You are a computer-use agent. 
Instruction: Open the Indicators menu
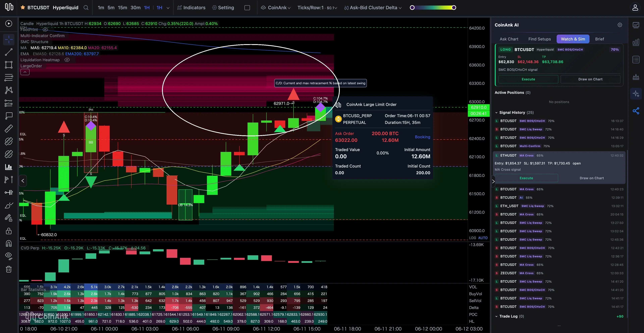pyautogui.click(x=191, y=8)
